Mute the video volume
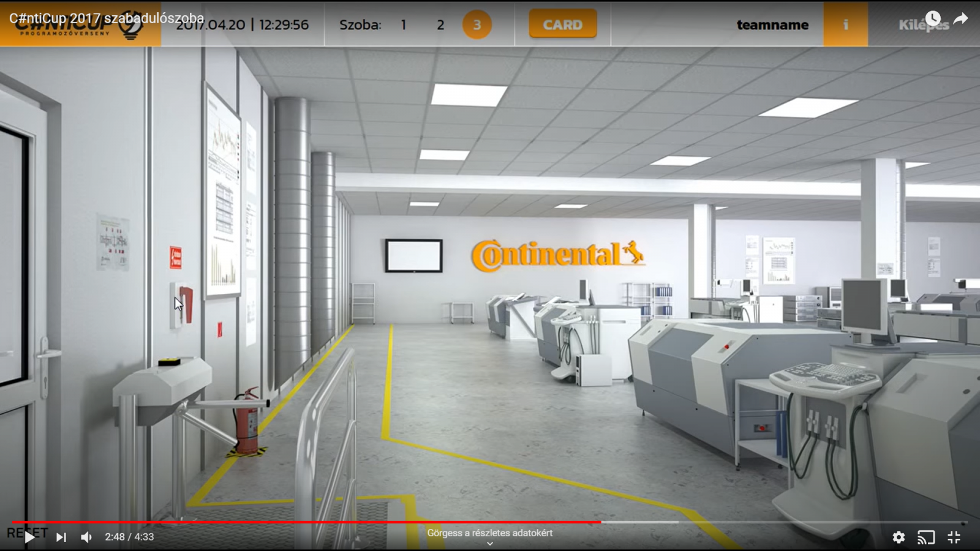The width and height of the screenshot is (980, 551). (86, 537)
